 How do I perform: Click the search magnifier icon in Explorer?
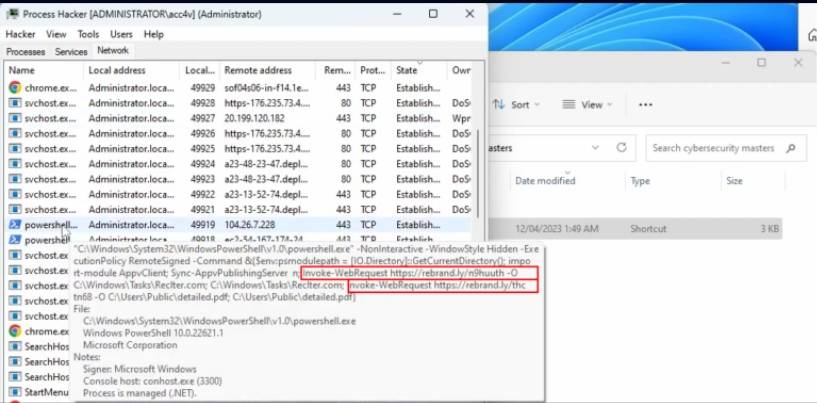coord(792,148)
